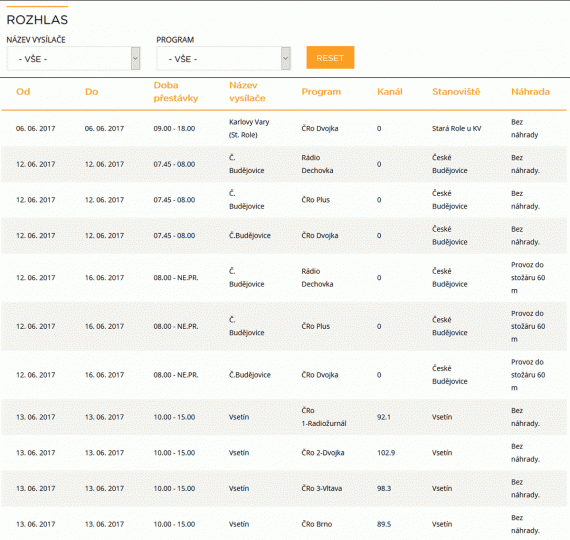Sort by the Do column header
The height and width of the screenshot is (540, 570).
point(92,92)
